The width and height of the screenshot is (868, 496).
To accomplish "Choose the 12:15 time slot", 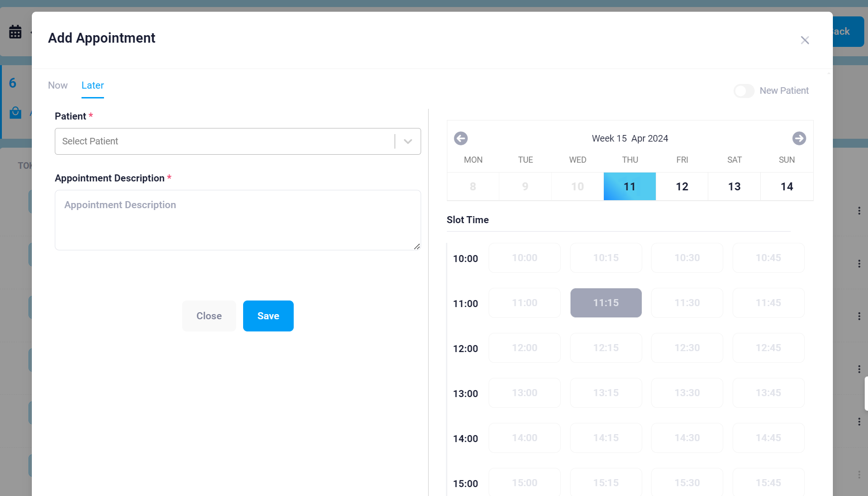I will click(606, 348).
